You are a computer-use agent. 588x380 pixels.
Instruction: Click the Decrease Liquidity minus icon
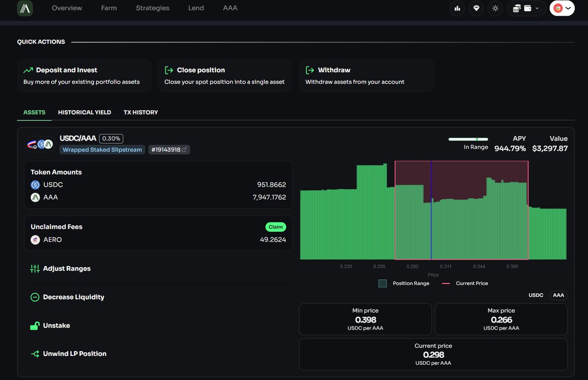(35, 297)
